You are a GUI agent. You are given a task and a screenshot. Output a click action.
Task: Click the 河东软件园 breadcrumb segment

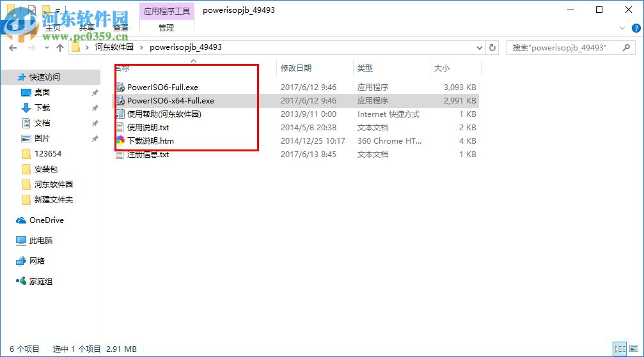(114, 47)
